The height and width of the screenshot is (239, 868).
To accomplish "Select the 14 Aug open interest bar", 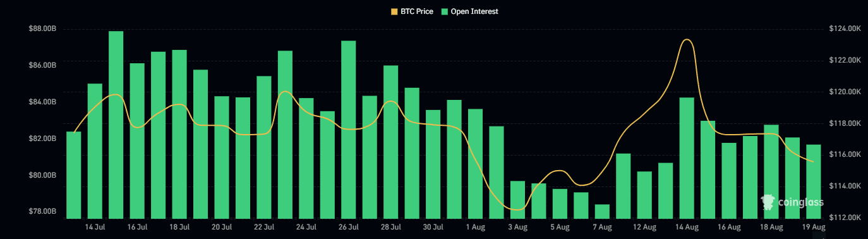I will pos(687,158).
